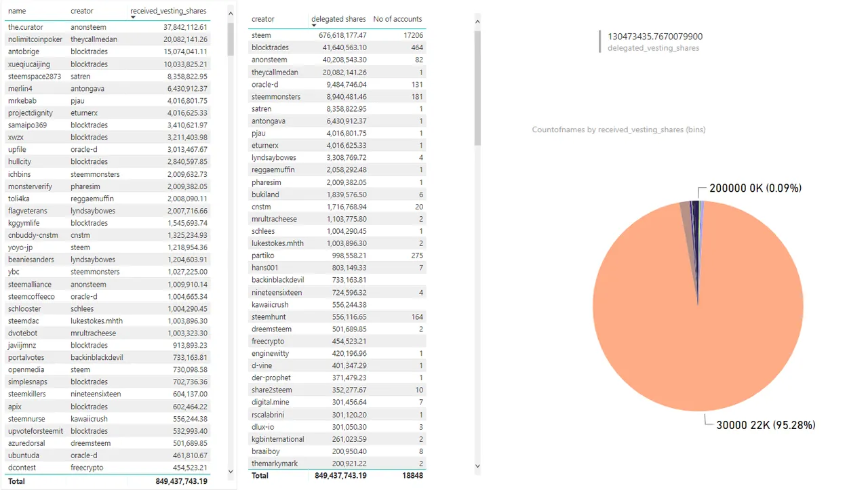Select steemalliance name cell
Screen dimensions: 868x490
click(x=30, y=284)
